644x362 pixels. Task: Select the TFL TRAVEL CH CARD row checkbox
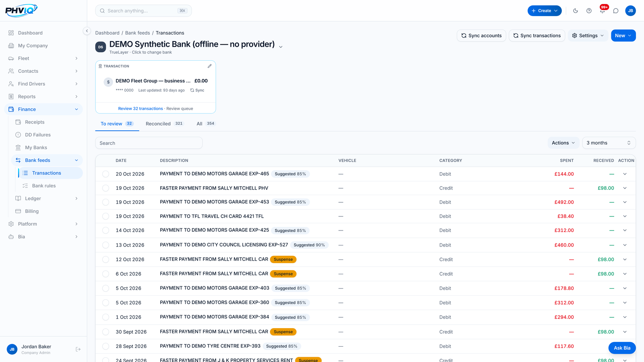pos(105,216)
